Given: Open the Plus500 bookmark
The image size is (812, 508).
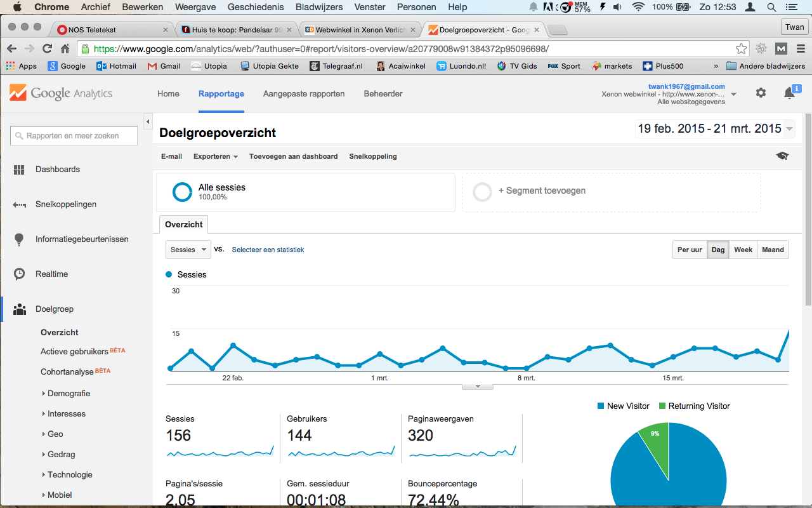Looking at the screenshot, I should point(663,66).
